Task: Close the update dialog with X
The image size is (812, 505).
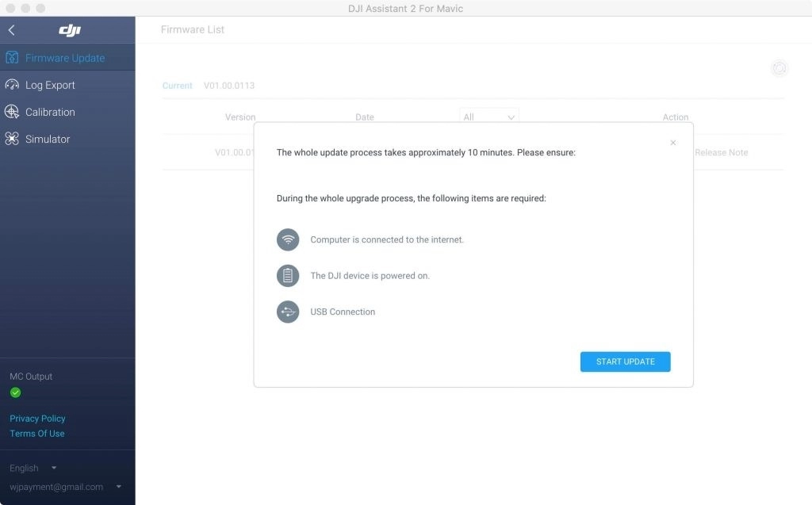Action: [x=672, y=143]
